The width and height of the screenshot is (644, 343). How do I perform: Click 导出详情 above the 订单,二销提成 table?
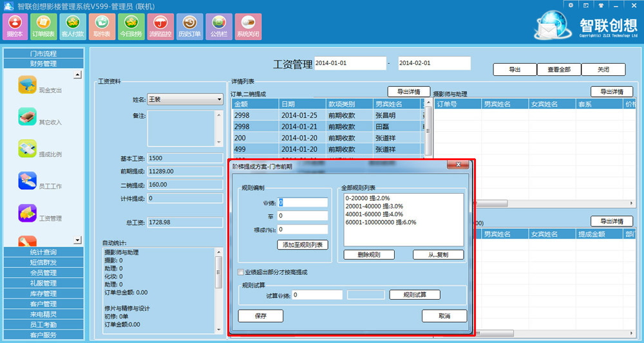click(x=409, y=91)
